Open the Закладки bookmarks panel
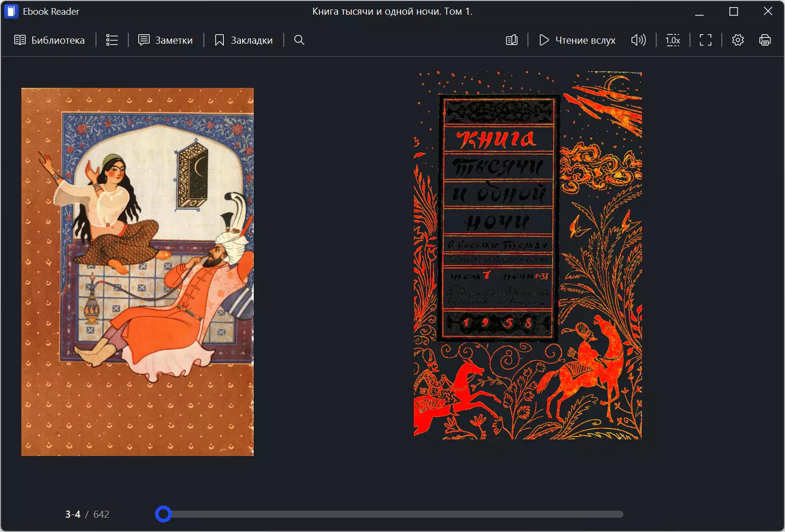This screenshot has width=785, height=532. (244, 40)
